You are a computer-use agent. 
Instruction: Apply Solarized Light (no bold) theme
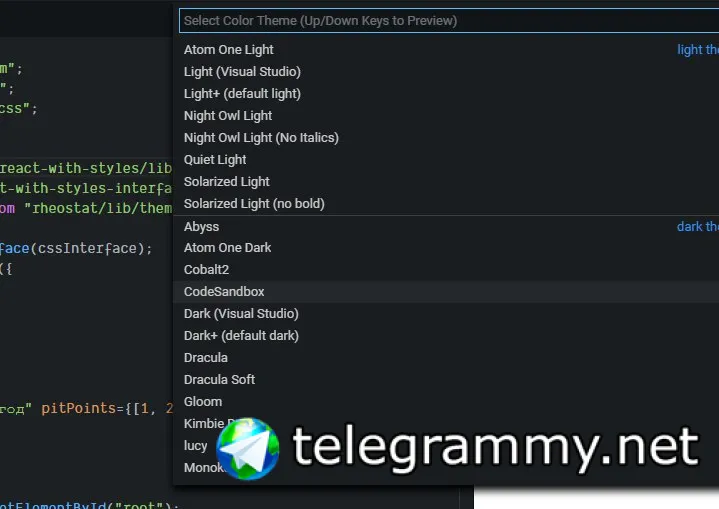(x=446, y=204)
